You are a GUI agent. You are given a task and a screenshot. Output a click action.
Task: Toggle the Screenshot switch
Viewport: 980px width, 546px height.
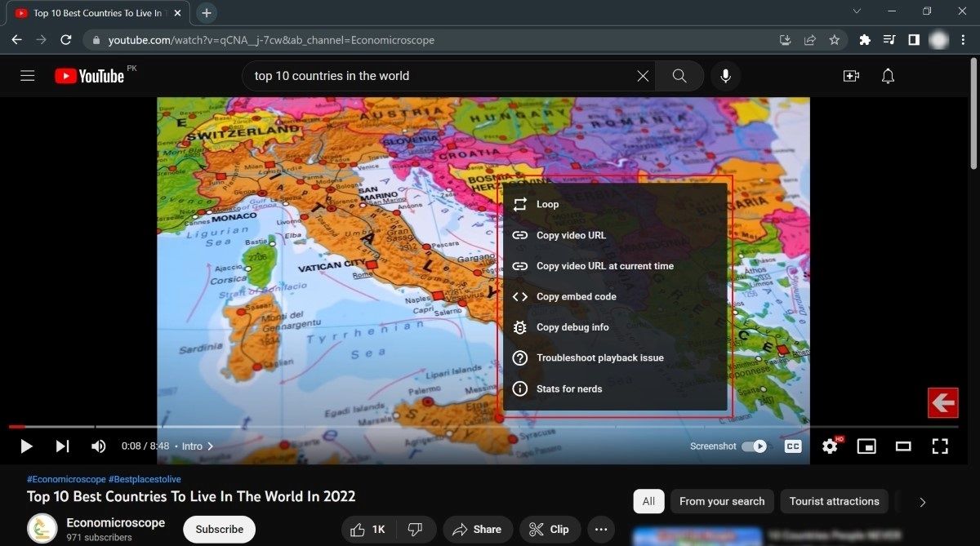754,446
